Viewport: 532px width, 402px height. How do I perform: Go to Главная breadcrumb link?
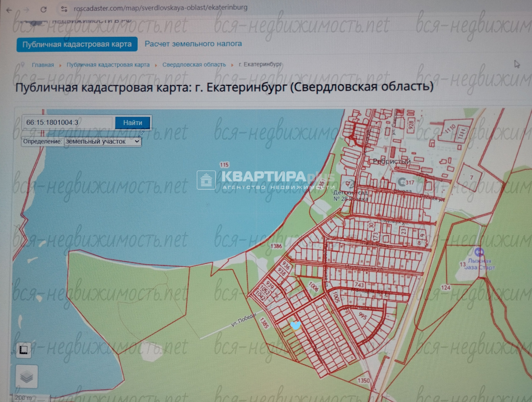[43, 65]
